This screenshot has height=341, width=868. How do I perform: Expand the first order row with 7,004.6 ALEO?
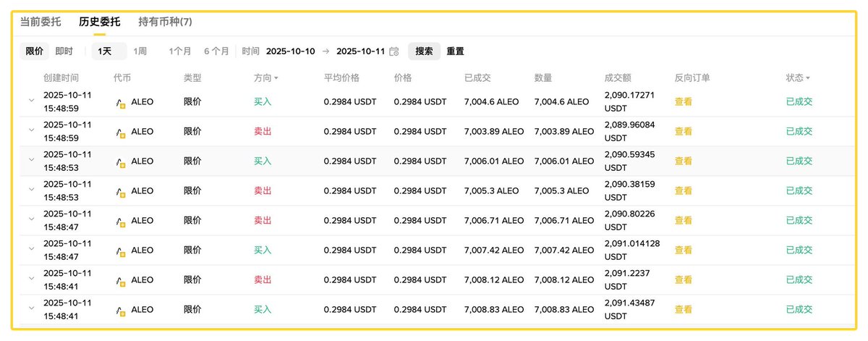coord(31,100)
